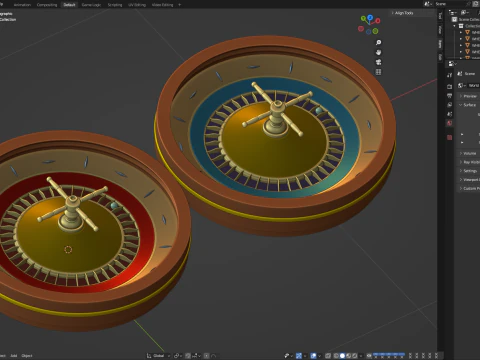This screenshot has width=480, height=360.
Task: Click the blue Z axis gizmo circle
Action: (370, 17)
